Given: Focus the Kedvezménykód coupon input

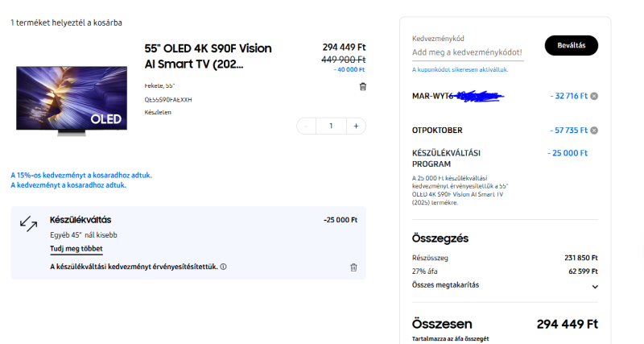Looking at the screenshot, I should coord(468,52).
